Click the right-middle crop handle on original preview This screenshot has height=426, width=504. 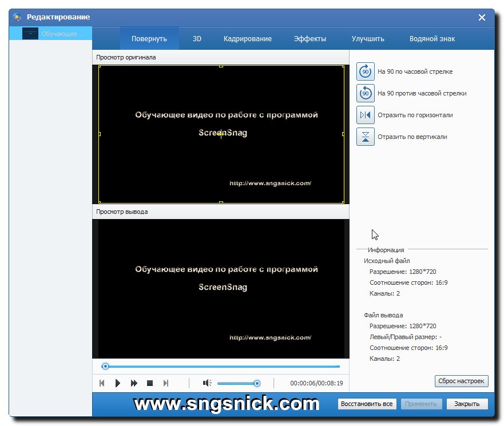click(343, 134)
